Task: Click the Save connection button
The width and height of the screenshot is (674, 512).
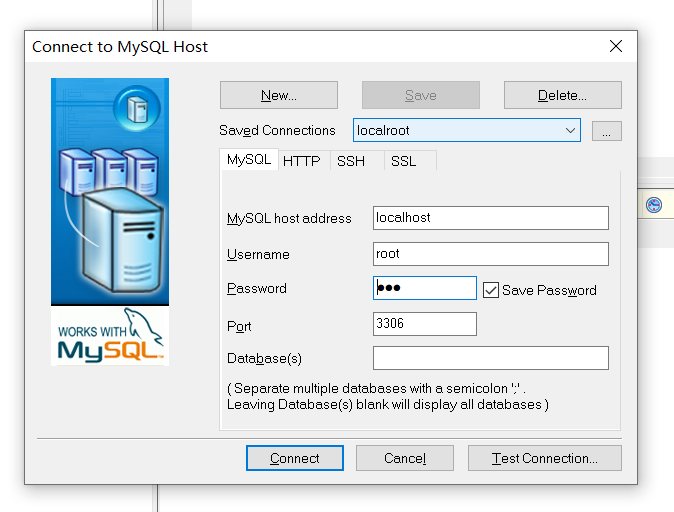Action: (x=420, y=95)
